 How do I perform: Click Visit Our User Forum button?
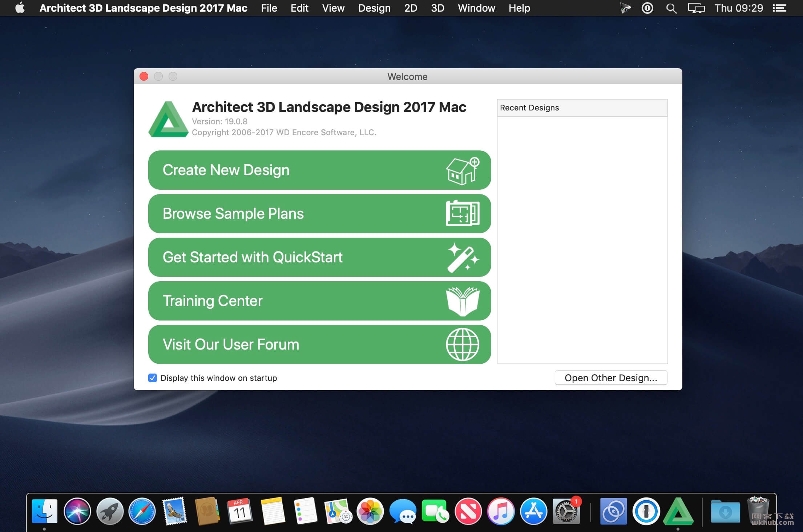coord(319,344)
